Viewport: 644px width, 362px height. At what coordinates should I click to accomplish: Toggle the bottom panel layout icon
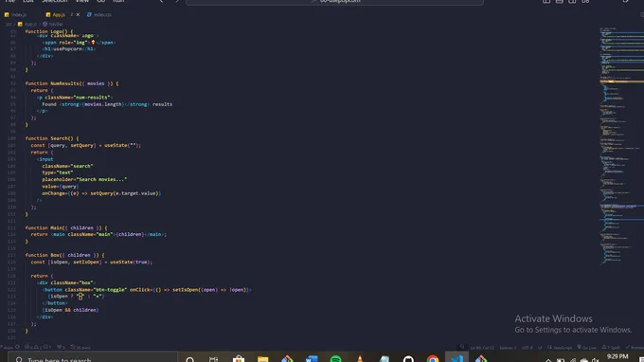click(559, 2)
